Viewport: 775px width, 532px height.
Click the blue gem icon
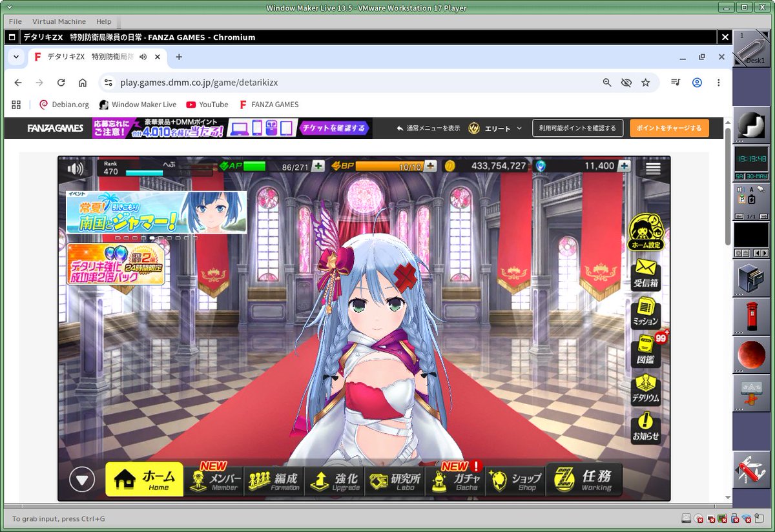[541, 166]
